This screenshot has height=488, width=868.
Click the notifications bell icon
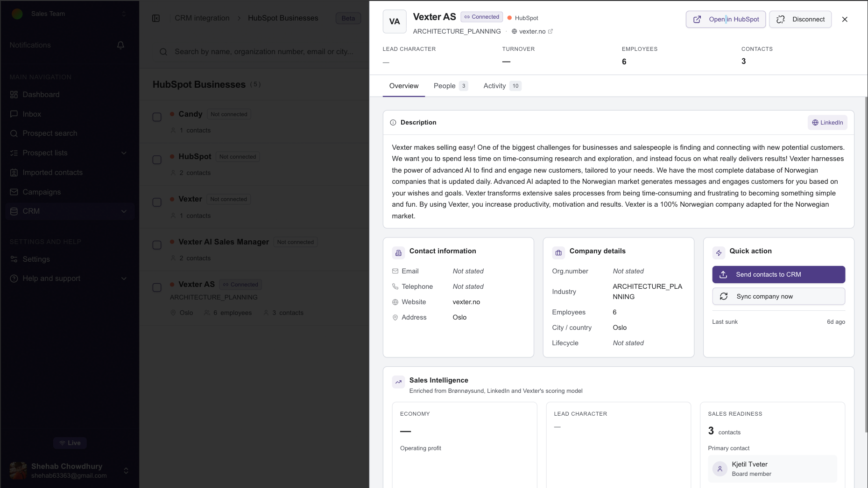pos(120,45)
